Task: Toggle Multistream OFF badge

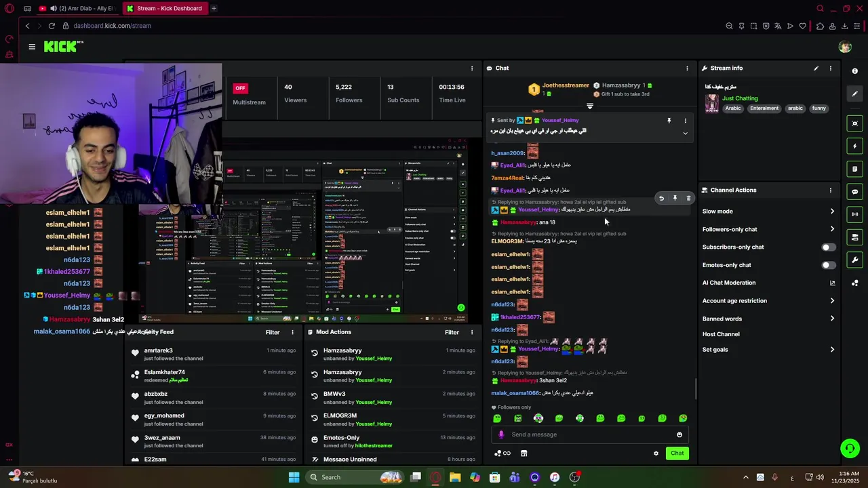Action: pos(240,88)
